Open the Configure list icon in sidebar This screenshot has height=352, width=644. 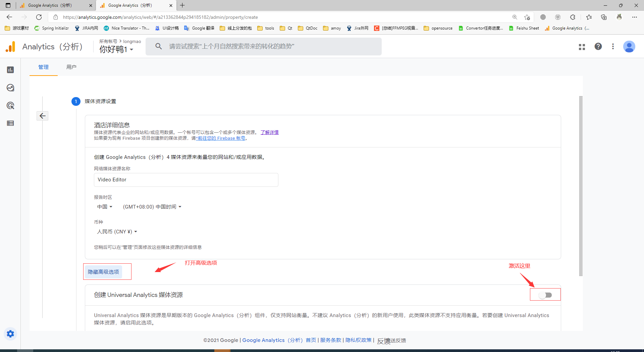[10, 123]
